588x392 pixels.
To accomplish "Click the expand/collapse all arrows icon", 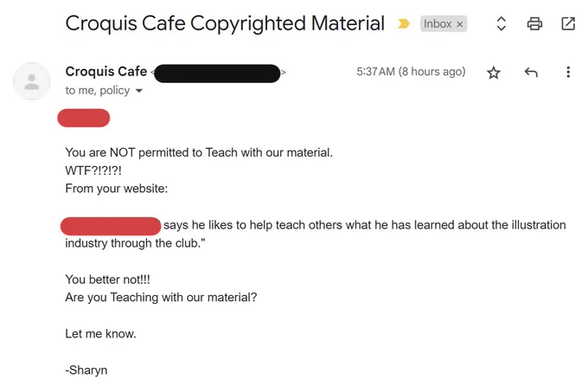I will point(502,23).
